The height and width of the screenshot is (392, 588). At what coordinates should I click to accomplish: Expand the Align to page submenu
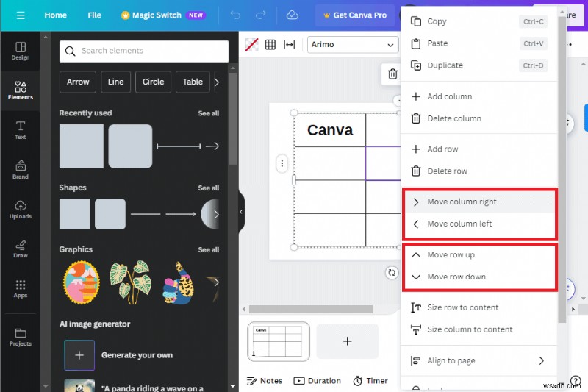click(479, 361)
